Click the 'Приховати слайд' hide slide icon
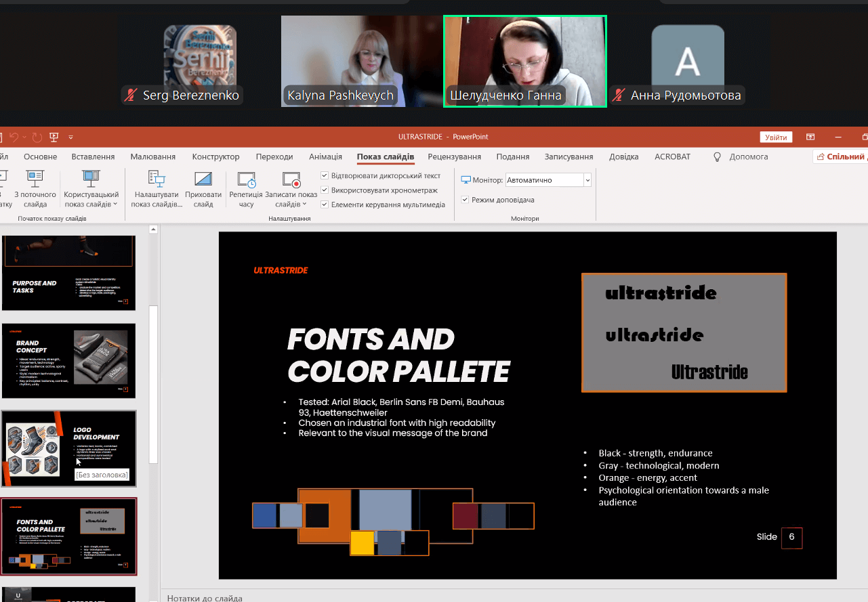The image size is (868, 602). tap(203, 179)
